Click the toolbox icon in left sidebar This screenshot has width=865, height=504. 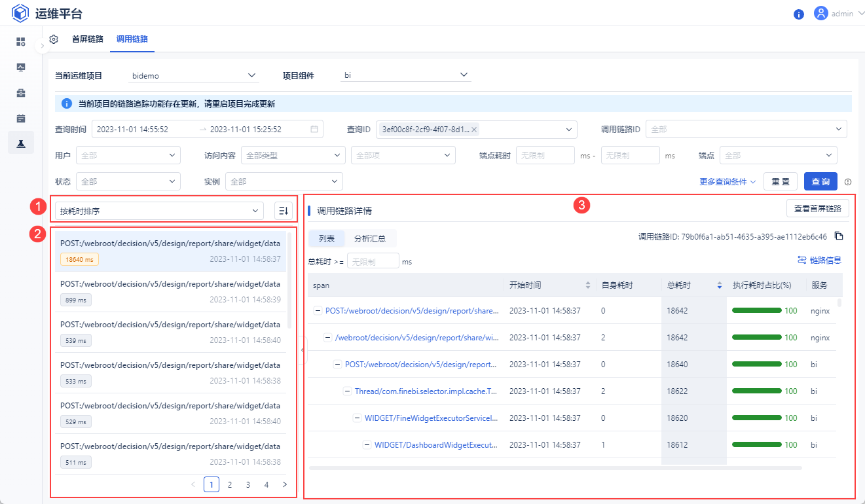click(21, 93)
